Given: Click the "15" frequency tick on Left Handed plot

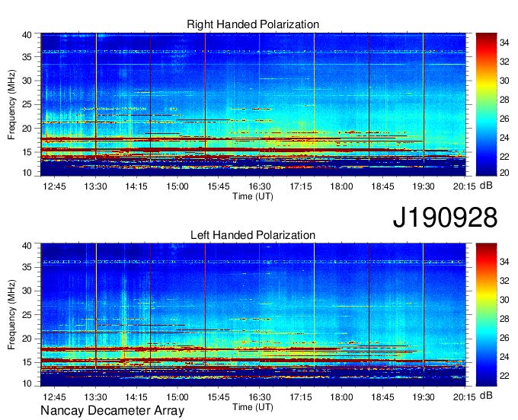Looking at the screenshot, I should pos(27,363).
